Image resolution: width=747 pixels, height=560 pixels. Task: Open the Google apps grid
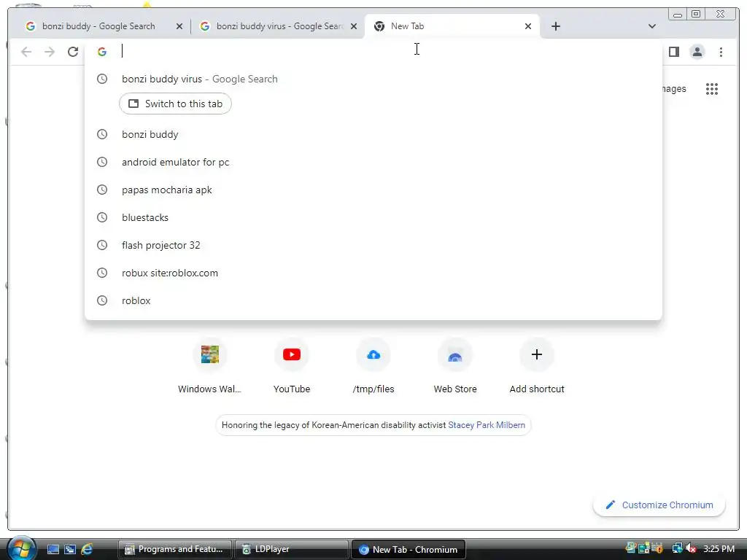[x=712, y=88]
